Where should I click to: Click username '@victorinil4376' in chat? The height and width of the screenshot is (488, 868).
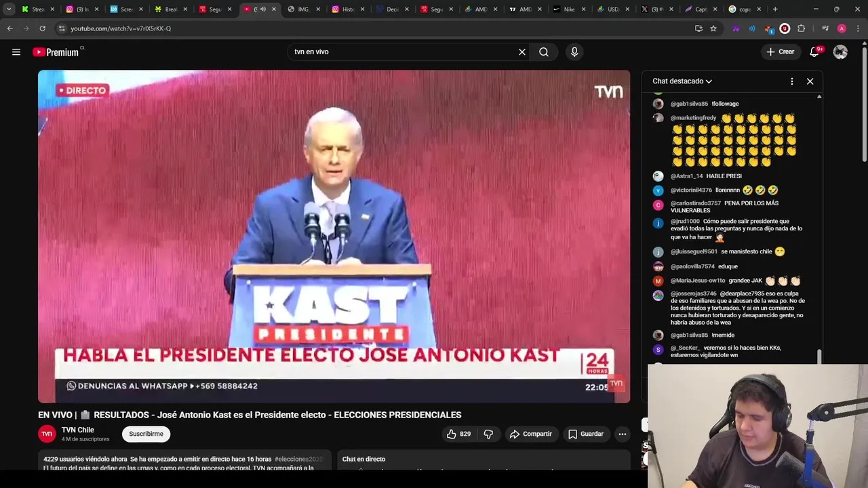[x=691, y=190]
